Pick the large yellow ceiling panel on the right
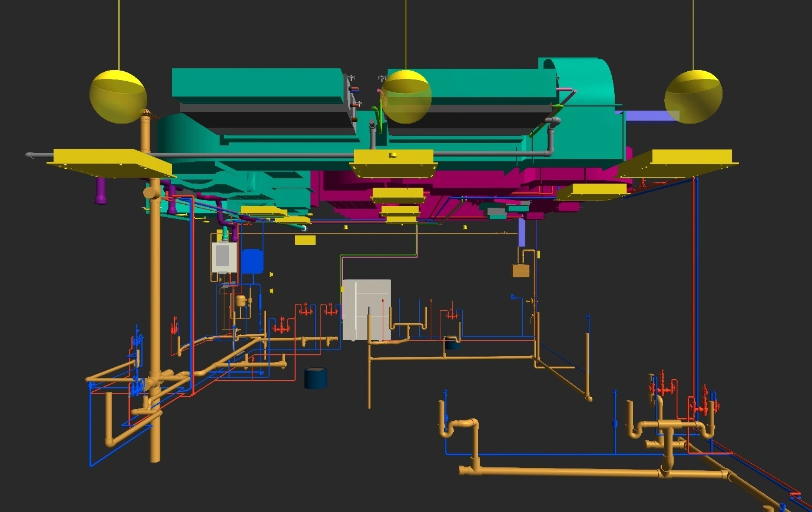 coord(677,163)
